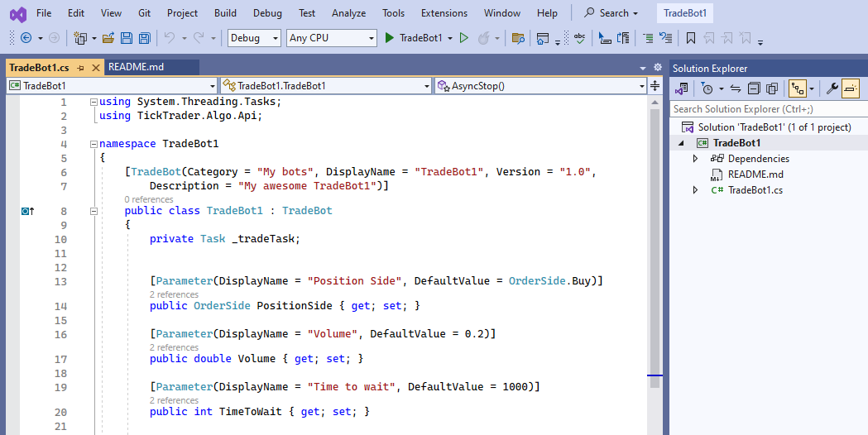Click the Hot Reload flame icon
Screen dimensions: 868x435
(x=484, y=38)
